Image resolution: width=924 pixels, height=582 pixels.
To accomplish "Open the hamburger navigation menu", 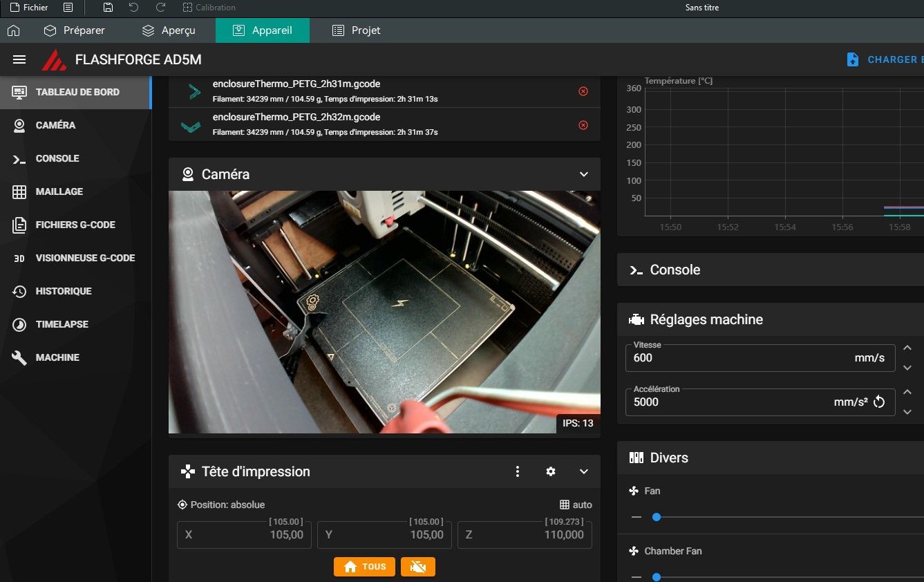I will pyautogui.click(x=19, y=59).
